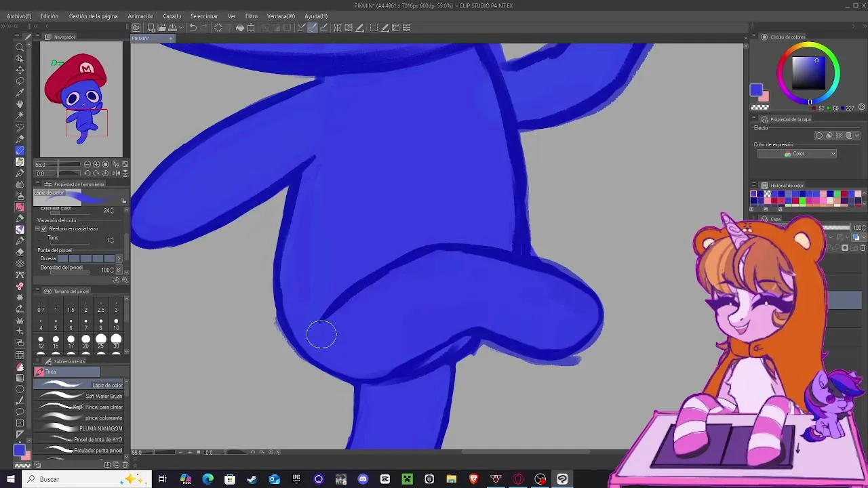Choose the pincel colorante brush

(x=79, y=418)
